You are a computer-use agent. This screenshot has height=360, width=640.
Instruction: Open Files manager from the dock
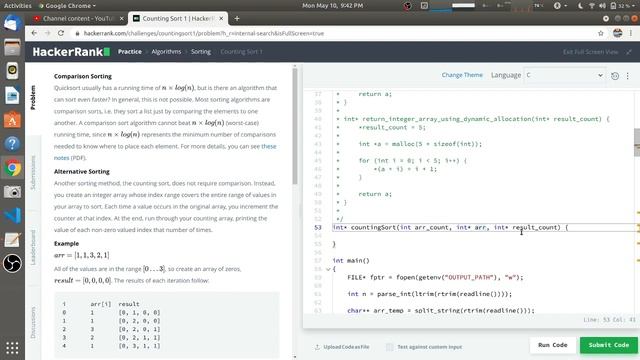click(12, 47)
